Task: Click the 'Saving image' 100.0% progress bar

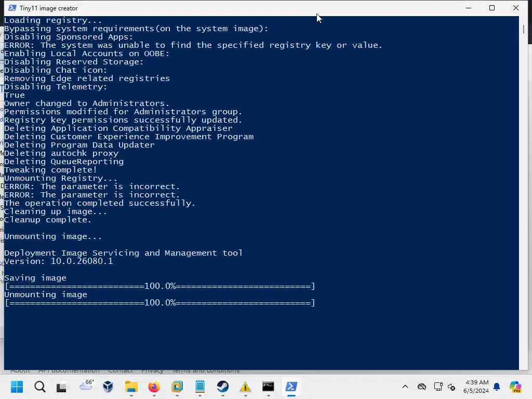Action: (160, 286)
